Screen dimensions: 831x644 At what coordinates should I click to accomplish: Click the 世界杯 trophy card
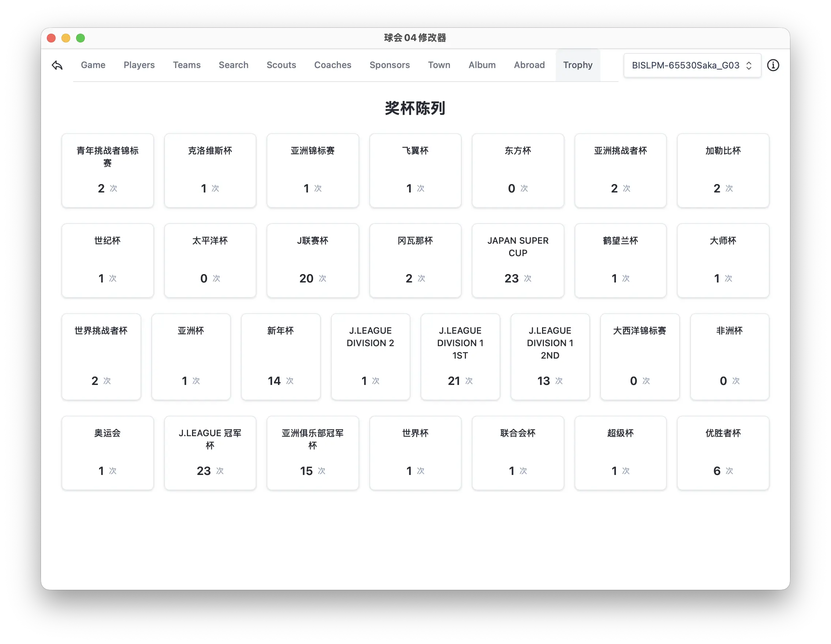[415, 453]
